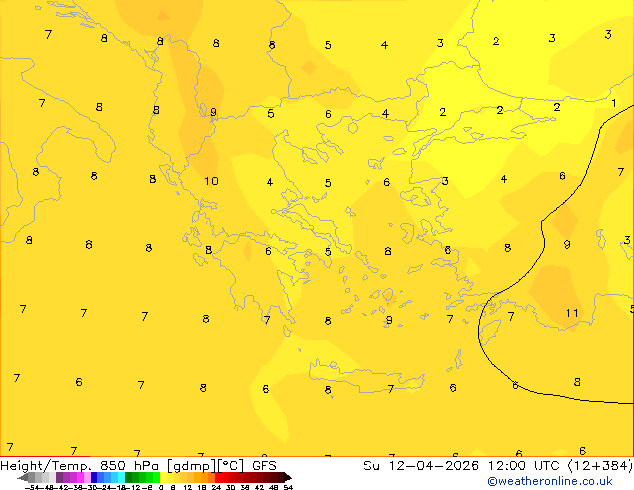Click the dark right arrow on the color scale
634x490 pixels.
[x=287, y=478]
